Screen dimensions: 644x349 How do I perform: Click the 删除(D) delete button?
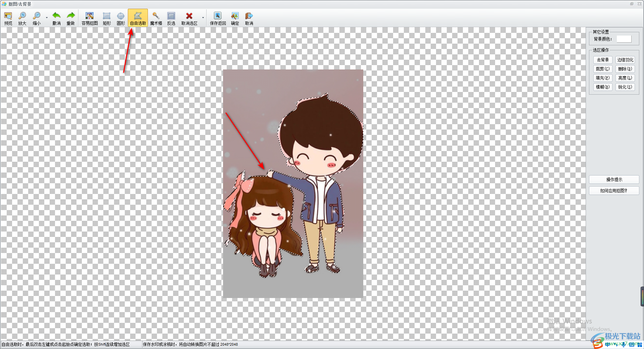(625, 69)
